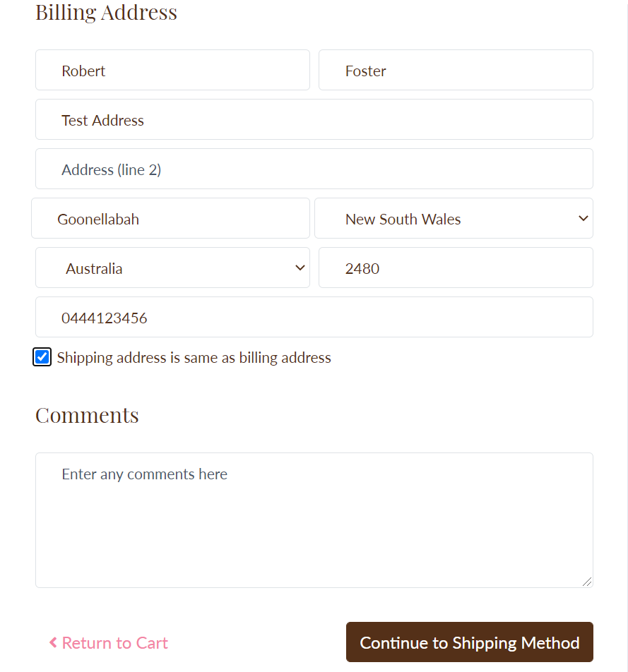Click Continue to Shipping Method button
The height and width of the screenshot is (672, 628).
point(469,642)
